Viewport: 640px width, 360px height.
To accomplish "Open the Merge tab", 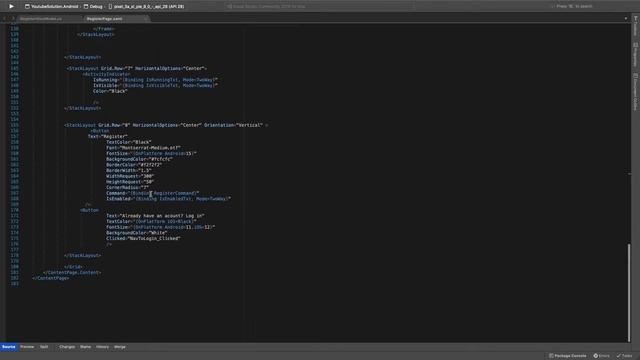I will point(120,347).
